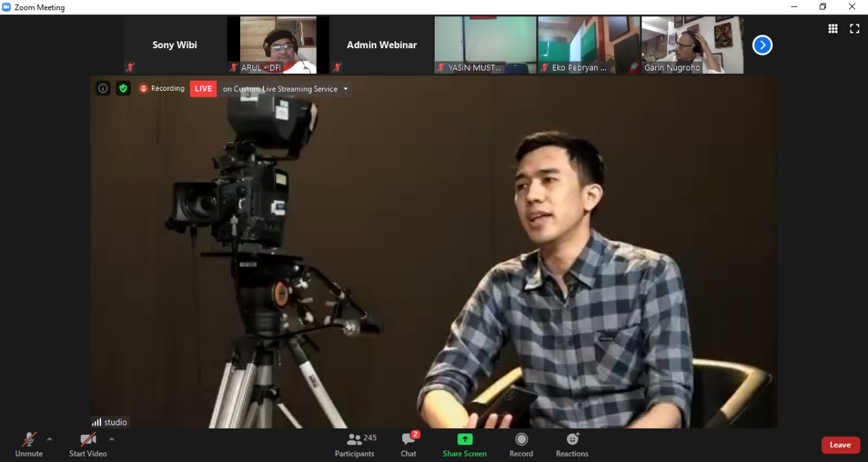Click the Zoom Meeting title bar icon
This screenshot has width=868, height=462.
click(7, 7)
